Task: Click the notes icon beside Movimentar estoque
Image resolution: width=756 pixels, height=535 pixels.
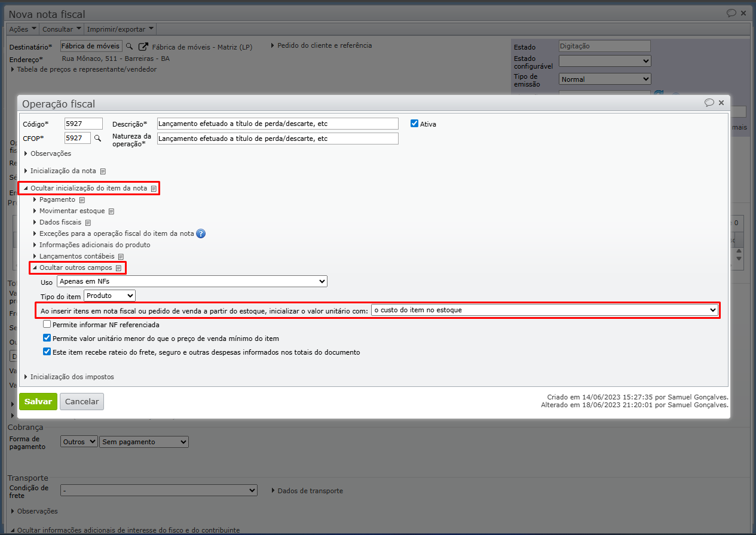Action: tap(111, 211)
